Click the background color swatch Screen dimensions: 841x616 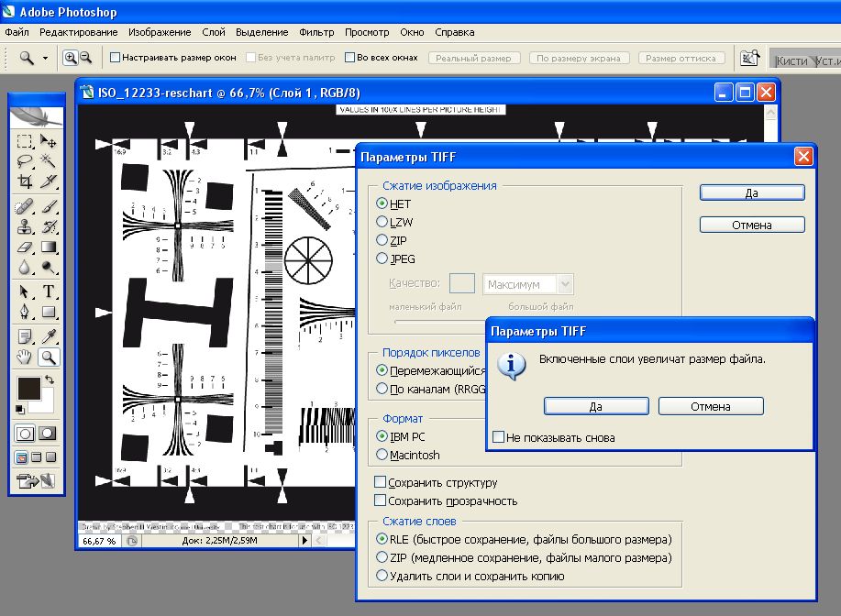click(x=47, y=405)
